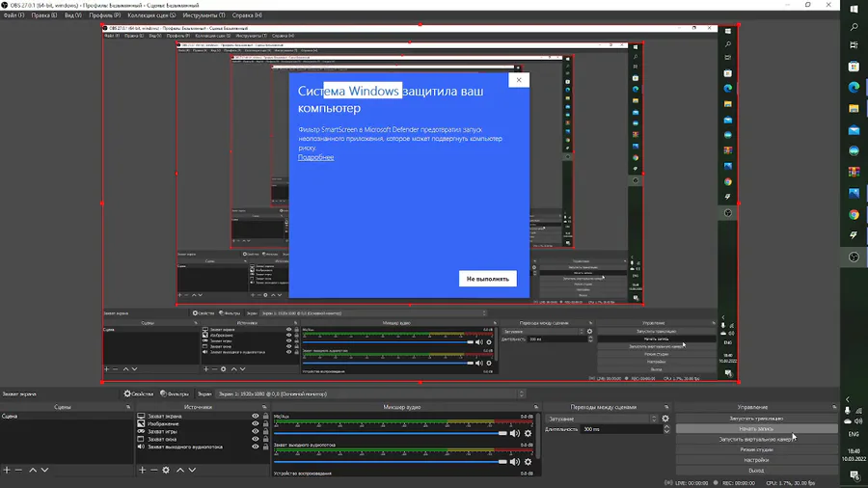Viewport: 868px width, 488px height.
Task: Open the Затухание transition dropdown
Action: 602,419
